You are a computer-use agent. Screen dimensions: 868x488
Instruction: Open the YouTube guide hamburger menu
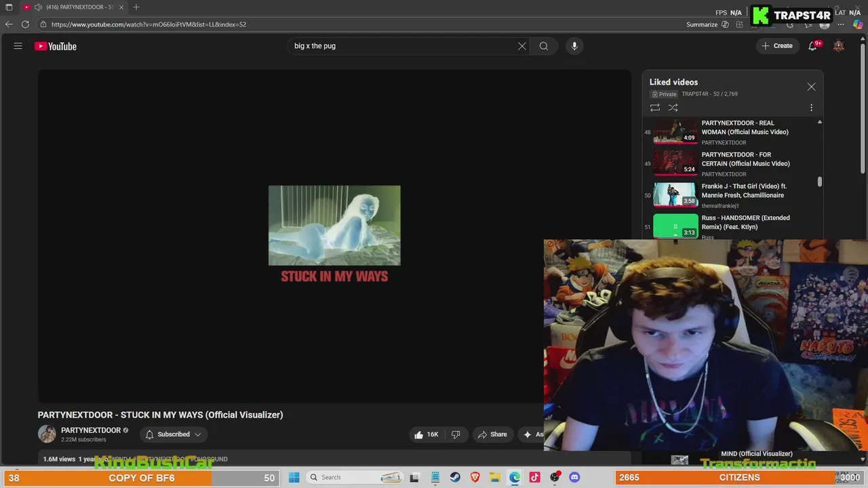click(18, 46)
